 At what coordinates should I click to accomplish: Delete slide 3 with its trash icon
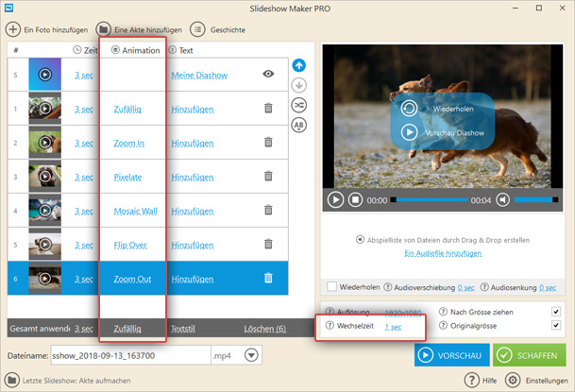tap(268, 176)
